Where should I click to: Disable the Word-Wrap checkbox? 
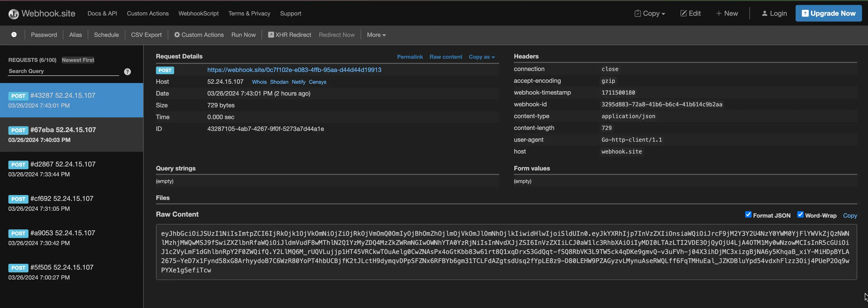coord(800,215)
